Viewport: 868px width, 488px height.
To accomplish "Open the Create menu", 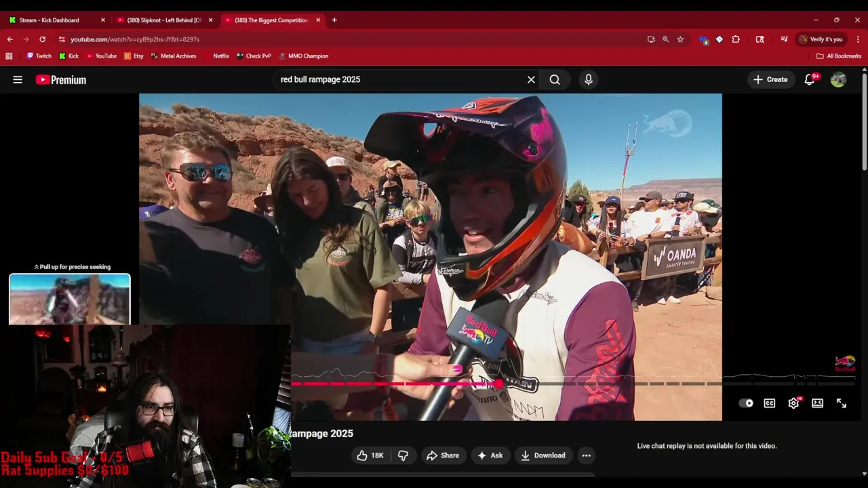I will pyautogui.click(x=770, y=79).
